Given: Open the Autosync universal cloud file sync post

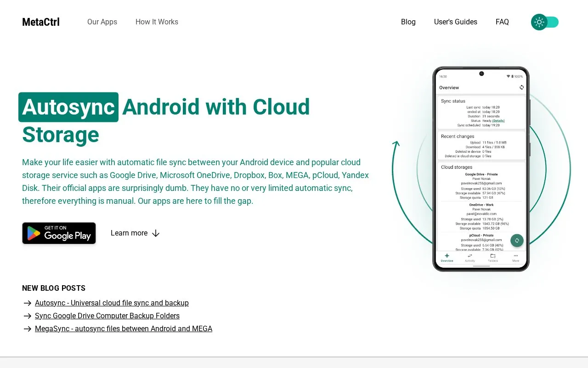Looking at the screenshot, I should (x=112, y=303).
